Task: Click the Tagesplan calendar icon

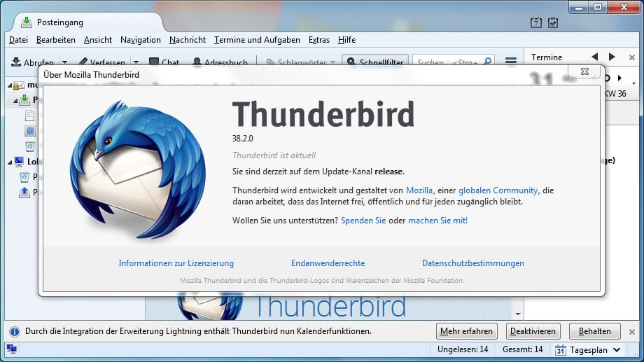Action: pyautogui.click(x=560, y=349)
